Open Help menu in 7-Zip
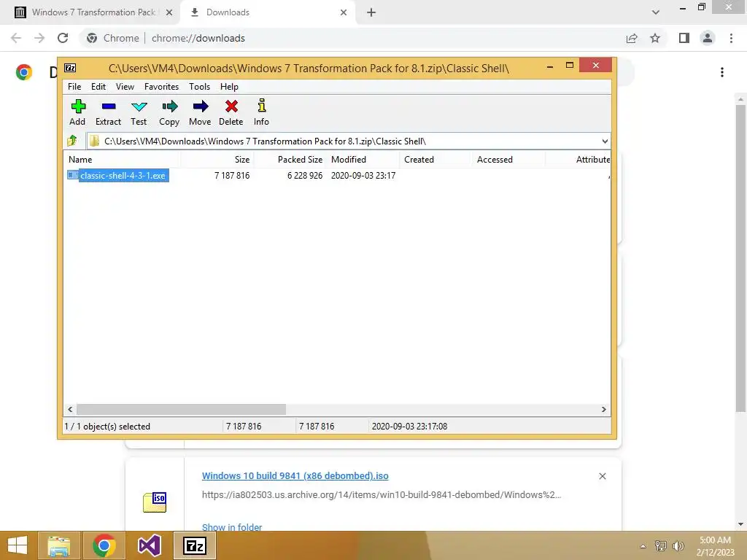Image resolution: width=747 pixels, height=560 pixels. coord(229,87)
